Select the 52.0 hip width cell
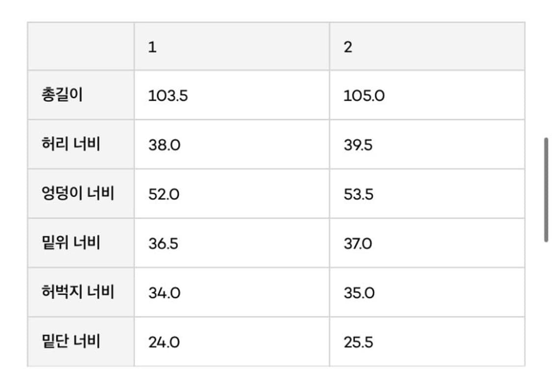 pos(164,195)
